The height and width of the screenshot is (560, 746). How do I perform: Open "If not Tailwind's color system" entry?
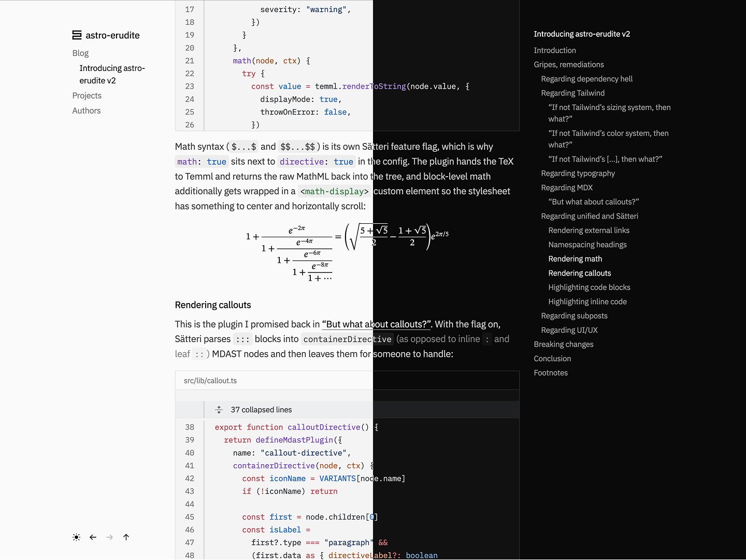608,139
